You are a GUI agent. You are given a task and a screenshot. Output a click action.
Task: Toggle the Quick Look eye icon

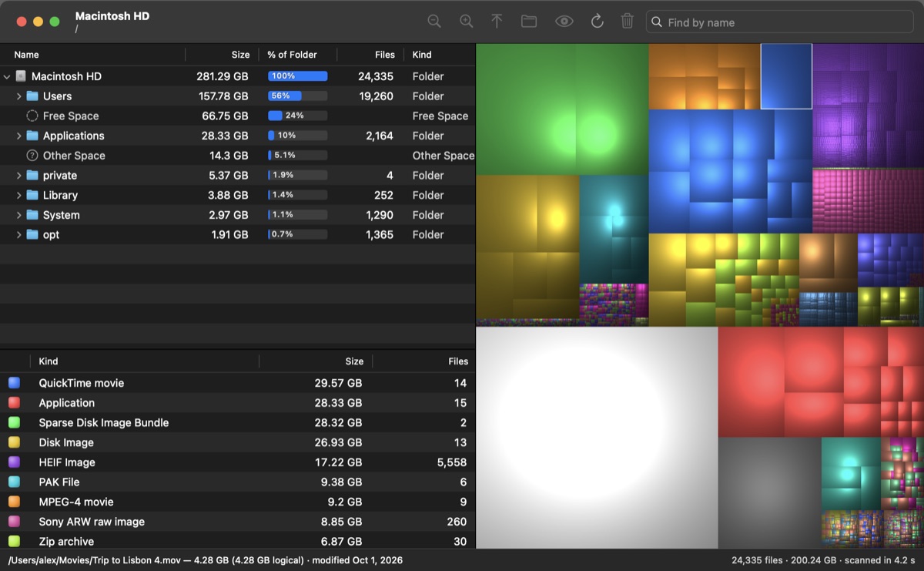tap(564, 22)
